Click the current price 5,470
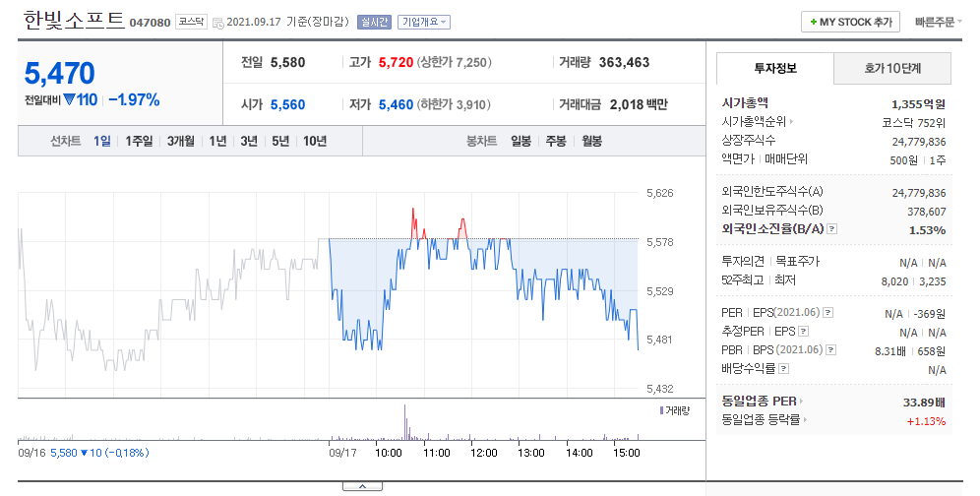 (59, 74)
